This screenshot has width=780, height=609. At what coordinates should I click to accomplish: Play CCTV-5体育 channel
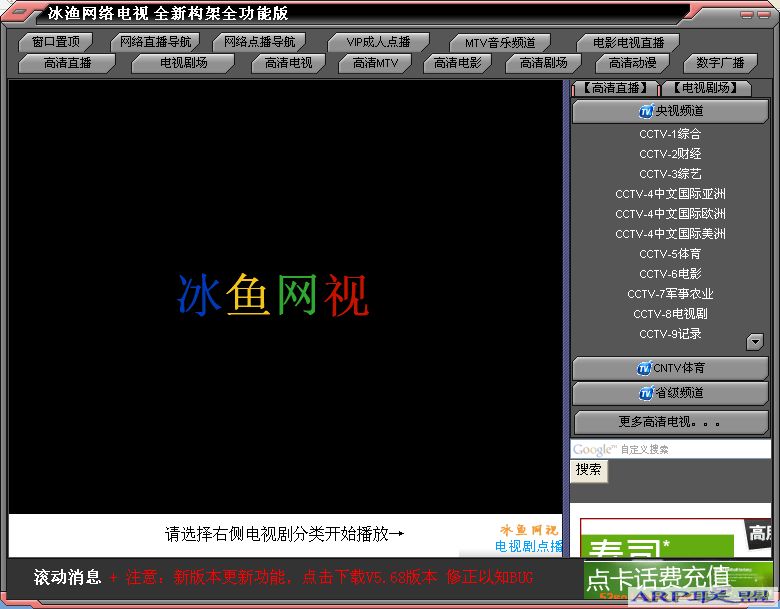(x=670, y=254)
